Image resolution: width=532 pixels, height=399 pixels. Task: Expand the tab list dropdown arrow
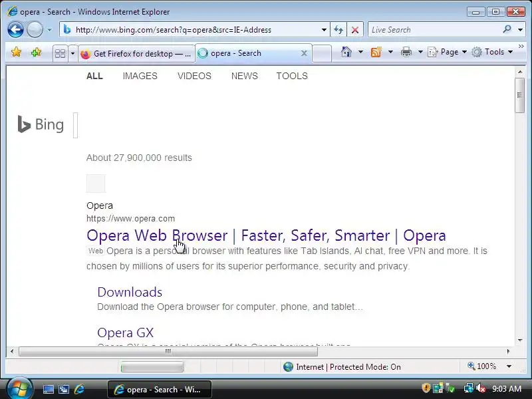click(72, 53)
